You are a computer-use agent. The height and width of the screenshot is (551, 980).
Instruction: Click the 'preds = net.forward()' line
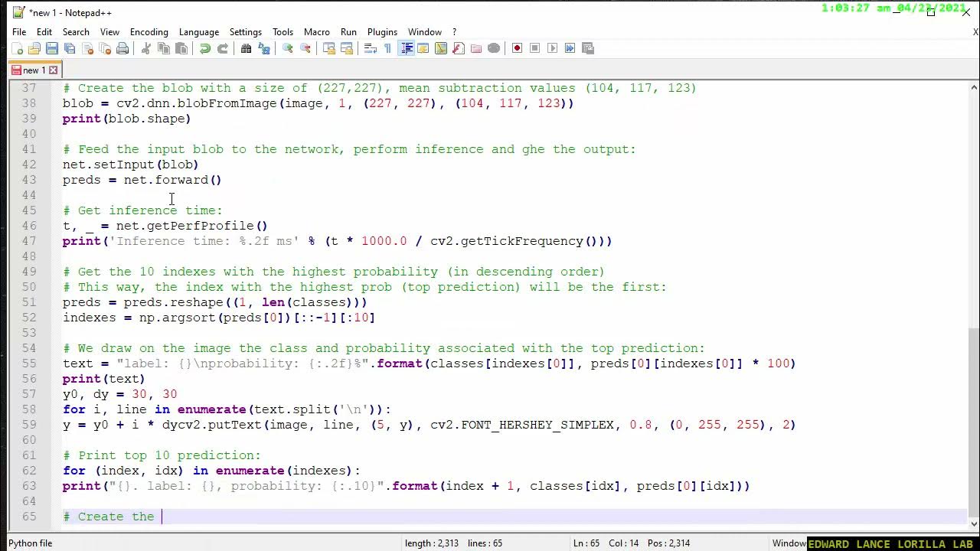tap(142, 180)
